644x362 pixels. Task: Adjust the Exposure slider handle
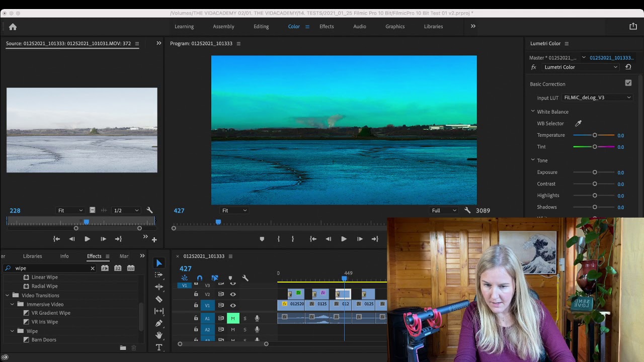click(595, 172)
